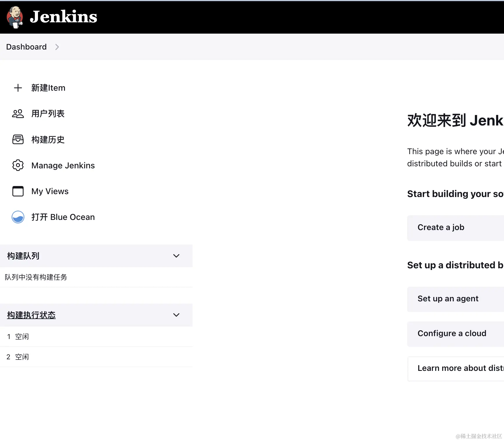Select executor 2 空闲 row
Image resolution: width=504 pixels, height=441 pixels.
(96, 357)
